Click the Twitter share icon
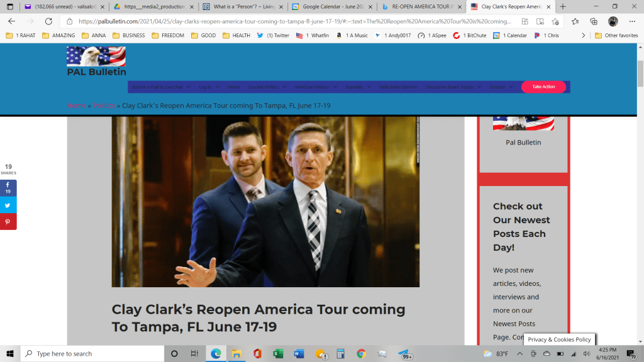 (x=8, y=205)
